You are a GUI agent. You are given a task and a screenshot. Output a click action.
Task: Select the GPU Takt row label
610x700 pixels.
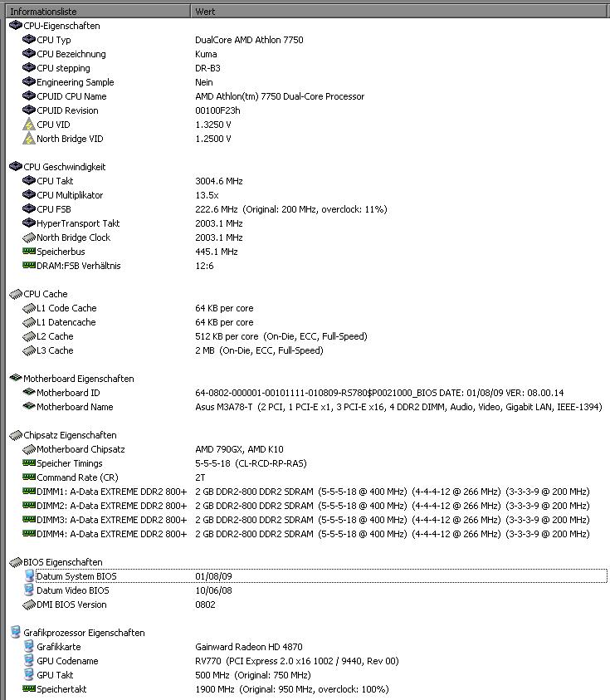[55, 675]
